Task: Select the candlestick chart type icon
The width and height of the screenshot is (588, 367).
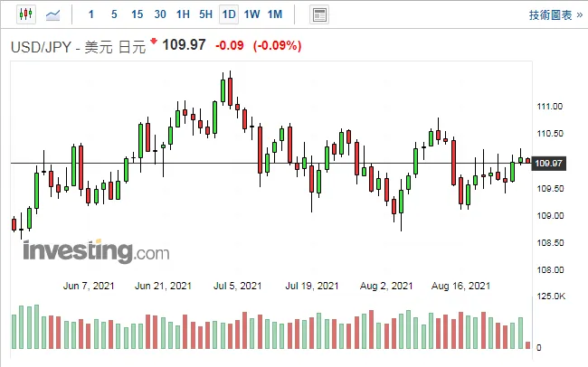Action: (26, 14)
